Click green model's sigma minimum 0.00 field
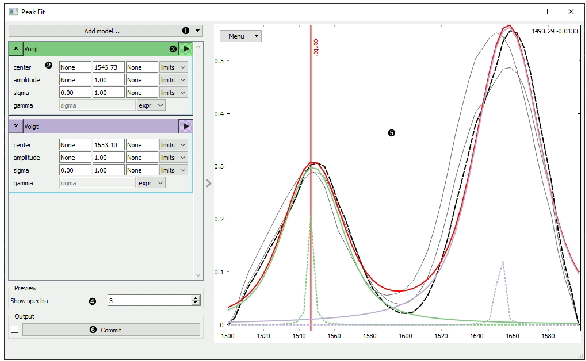Screen dimensions: 586x361 (x=75, y=92)
